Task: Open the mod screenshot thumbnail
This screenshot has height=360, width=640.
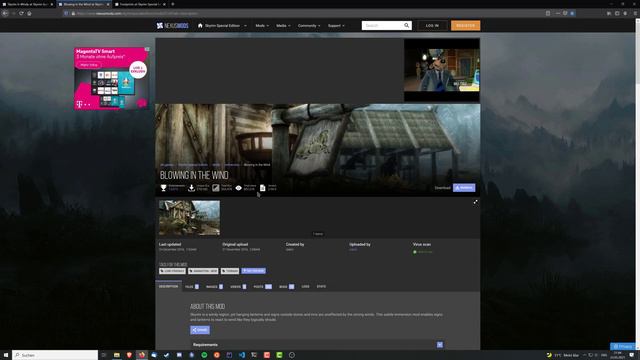Action: 189,218
